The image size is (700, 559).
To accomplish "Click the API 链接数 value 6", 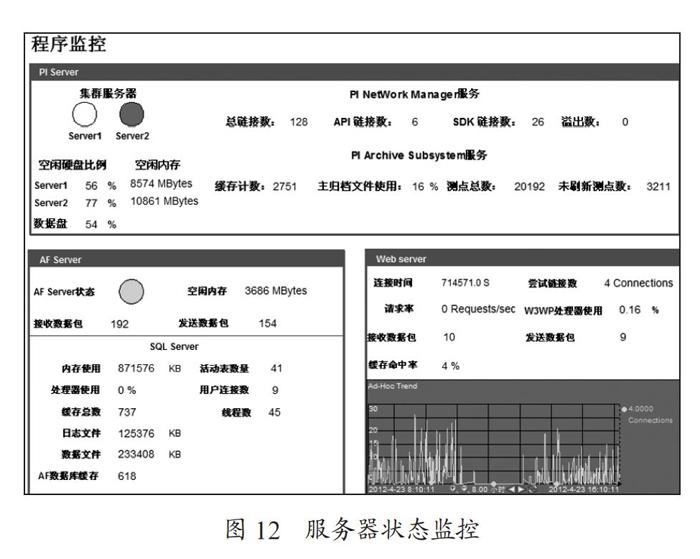I will [x=415, y=122].
